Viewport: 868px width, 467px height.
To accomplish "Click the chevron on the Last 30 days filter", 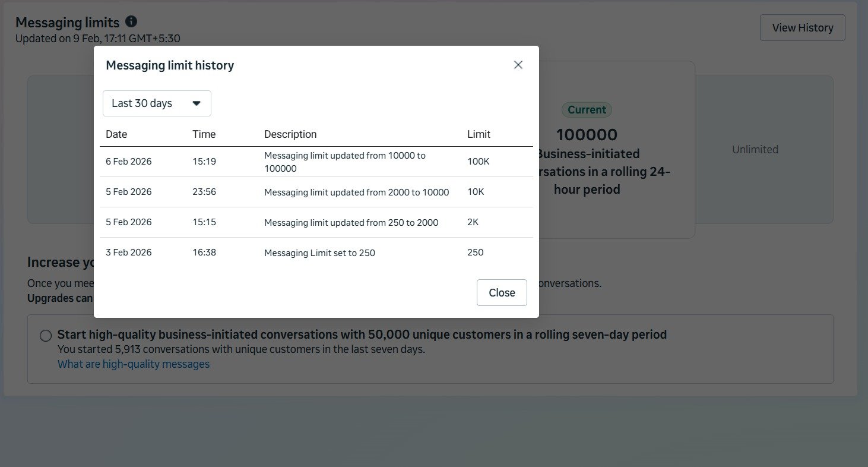I will click(197, 103).
